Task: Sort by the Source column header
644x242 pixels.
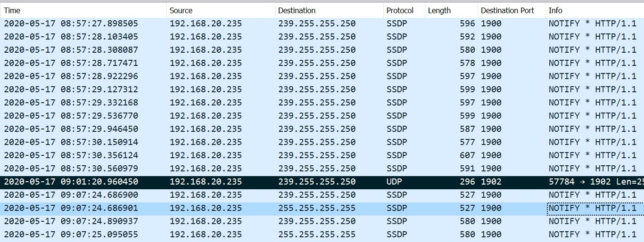Action: click(221, 10)
